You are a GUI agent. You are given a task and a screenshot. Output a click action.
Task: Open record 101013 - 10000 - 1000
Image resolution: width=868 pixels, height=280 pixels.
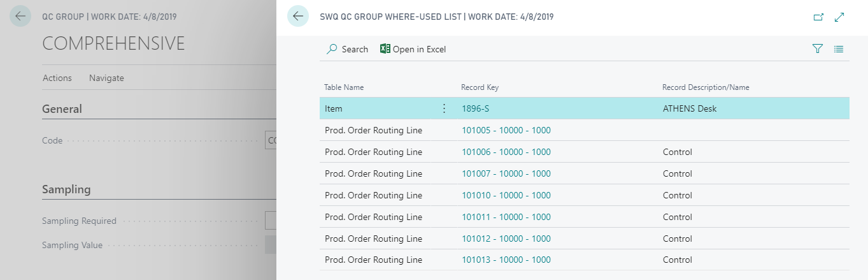coord(506,260)
